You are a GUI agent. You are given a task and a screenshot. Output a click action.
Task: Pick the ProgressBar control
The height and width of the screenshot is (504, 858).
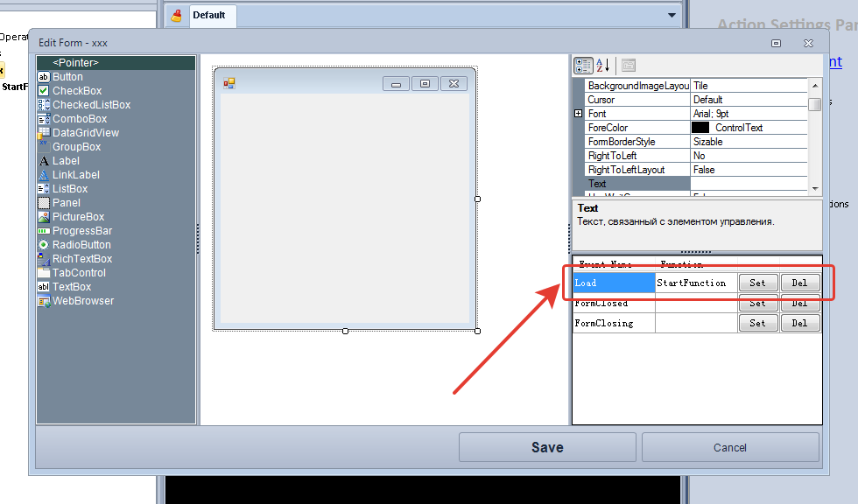[x=81, y=231]
